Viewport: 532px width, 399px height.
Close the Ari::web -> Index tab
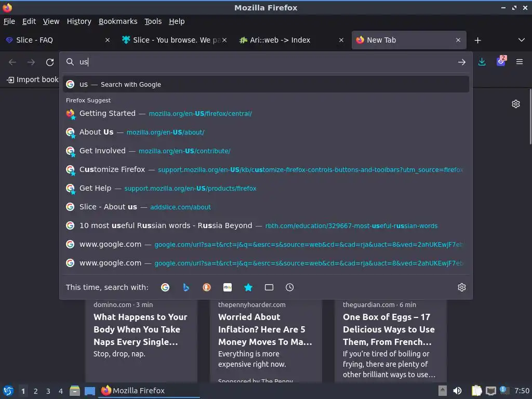(341, 40)
